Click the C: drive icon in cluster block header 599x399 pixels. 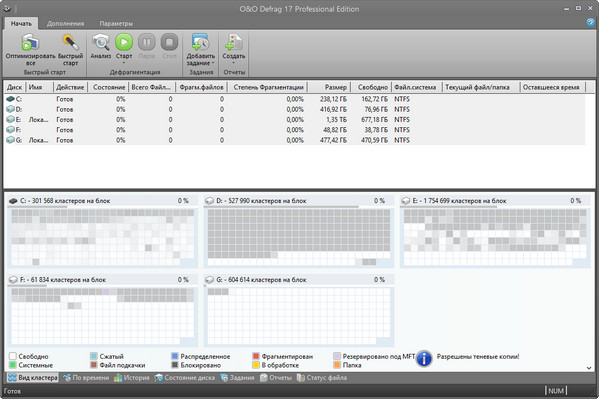pos(13,201)
